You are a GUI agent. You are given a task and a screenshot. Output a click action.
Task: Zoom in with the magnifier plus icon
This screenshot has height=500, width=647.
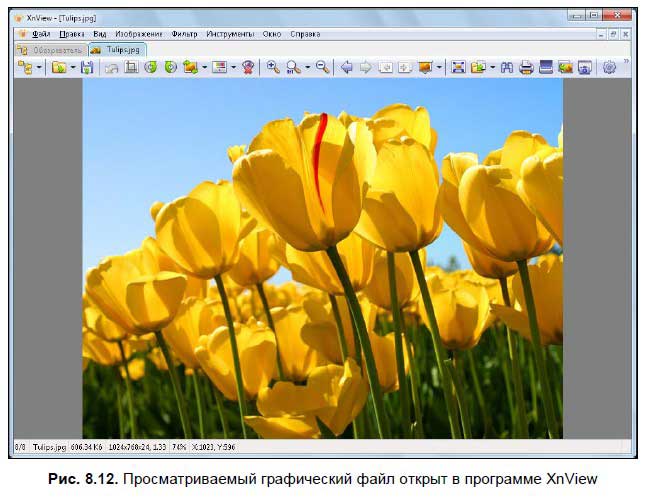[x=272, y=68]
